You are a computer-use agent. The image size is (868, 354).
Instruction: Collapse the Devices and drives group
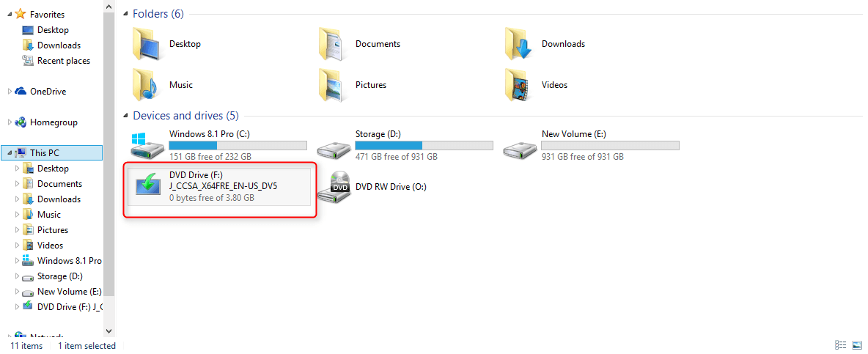[x=126, y=116]
